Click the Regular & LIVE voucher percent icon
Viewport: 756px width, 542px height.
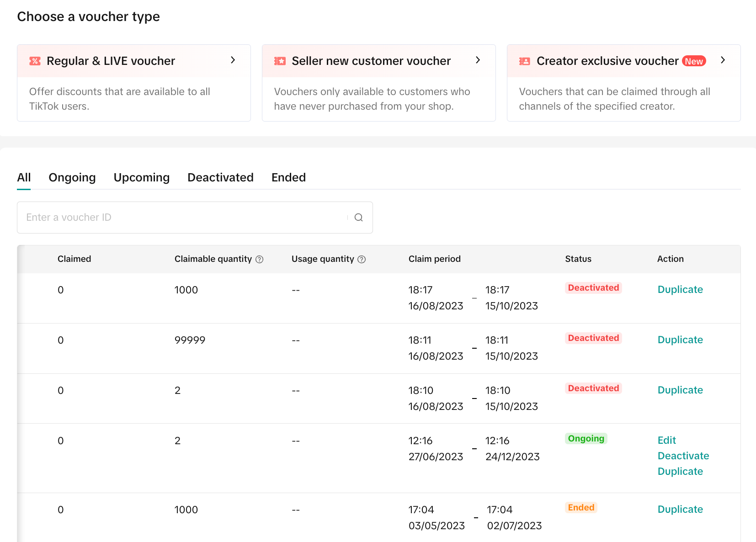click(35, 61)
